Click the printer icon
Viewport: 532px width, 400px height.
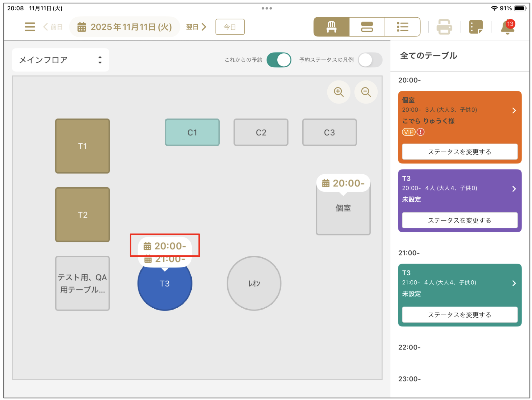tap(444, 27)
